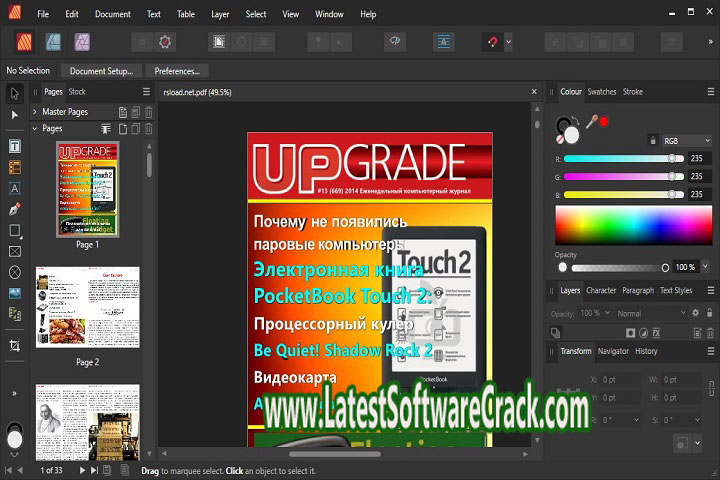The image size is (720, 480).
Task: Toggle the snapping magnet button
Action: 493,42
